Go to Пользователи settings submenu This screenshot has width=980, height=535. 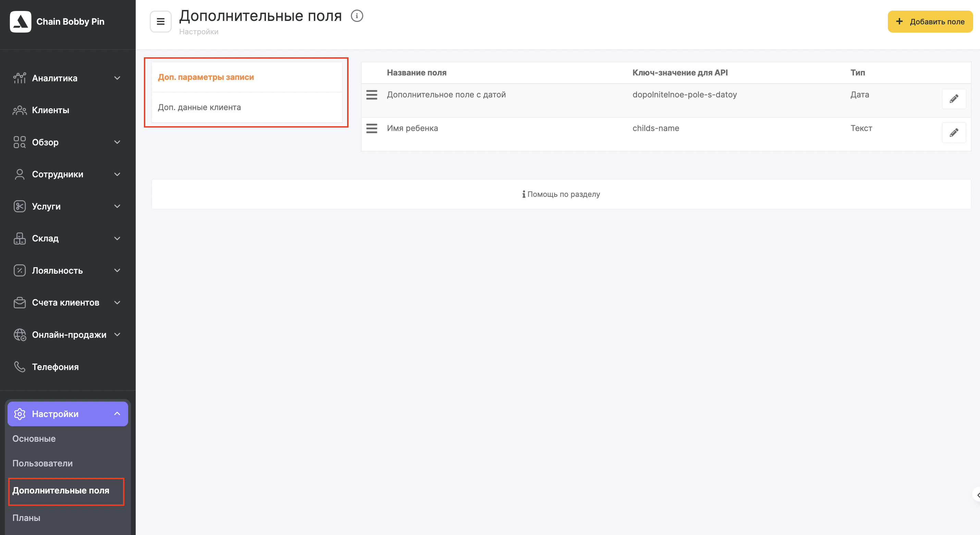pyautogui.click(x=42, y=463)
